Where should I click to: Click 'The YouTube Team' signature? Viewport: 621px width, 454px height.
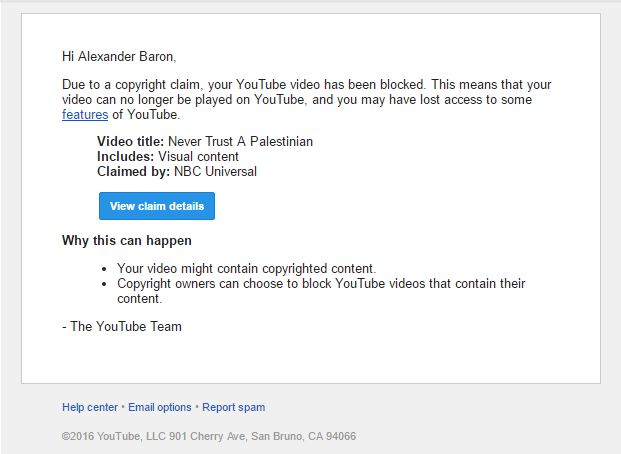click(122, 326)
